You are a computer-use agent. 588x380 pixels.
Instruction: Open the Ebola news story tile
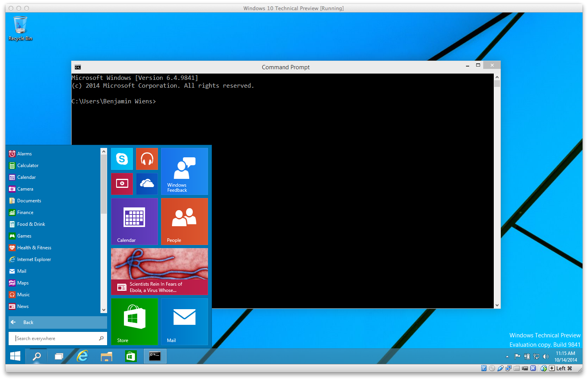pos(159,271)
